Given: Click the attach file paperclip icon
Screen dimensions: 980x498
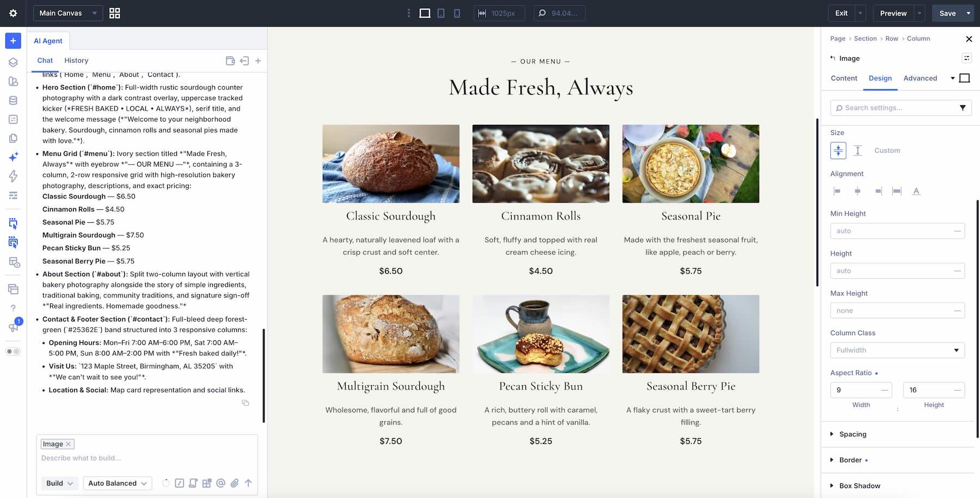Looking at the screenshot, I should [x=235, y=483].
